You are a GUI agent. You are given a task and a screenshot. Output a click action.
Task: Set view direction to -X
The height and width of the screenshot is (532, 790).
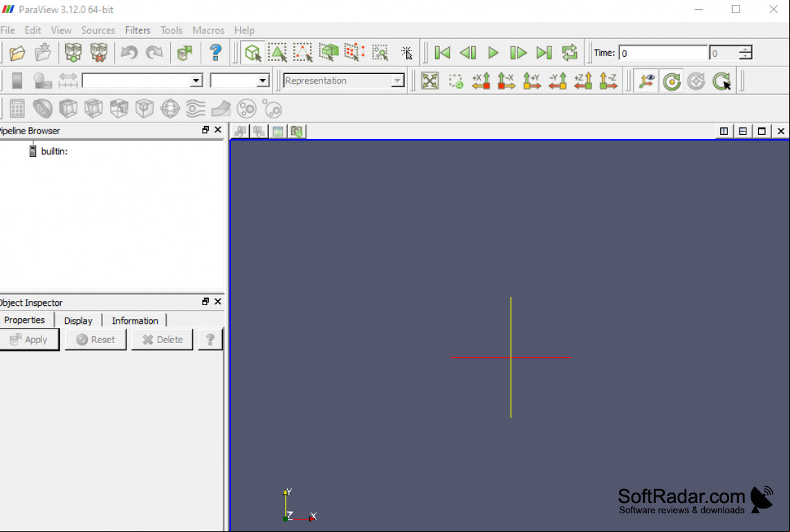pyautogui.click(x=506, y=81)
